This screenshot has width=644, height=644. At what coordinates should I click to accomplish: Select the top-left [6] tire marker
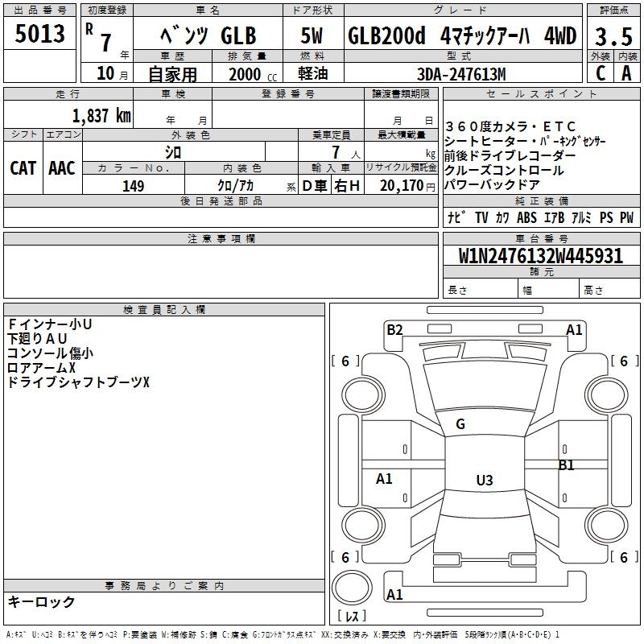(x=345, y=361)
